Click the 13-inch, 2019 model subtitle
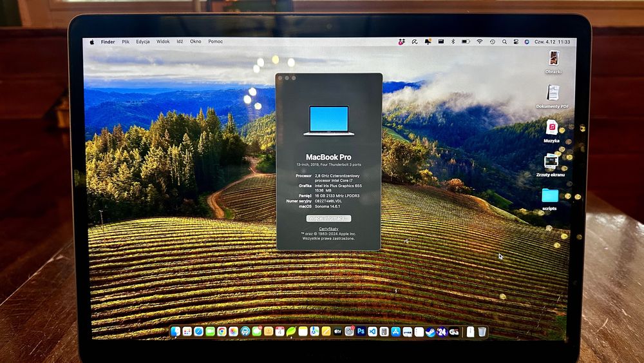 click(x=328, y=164)
